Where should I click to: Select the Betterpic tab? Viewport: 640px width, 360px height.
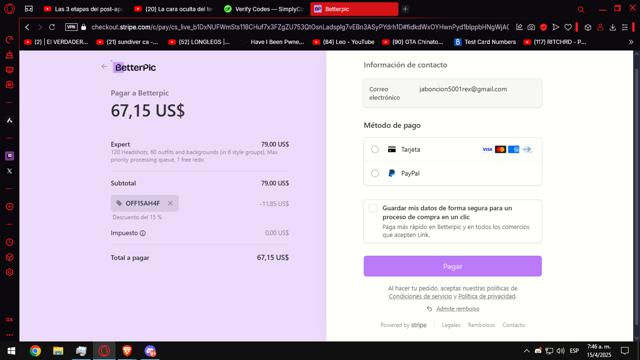[x=354, y=9]
